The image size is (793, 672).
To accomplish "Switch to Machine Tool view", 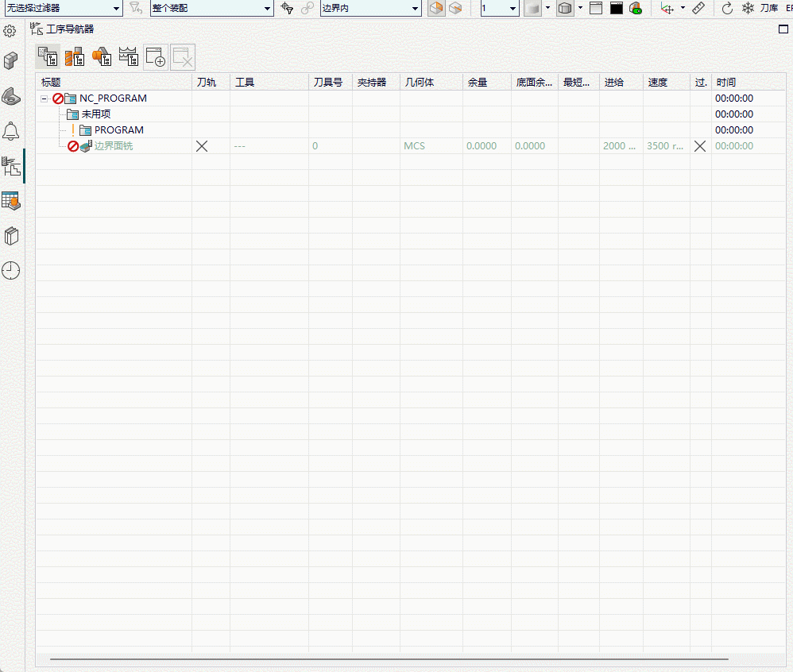I will click(75, 57).
